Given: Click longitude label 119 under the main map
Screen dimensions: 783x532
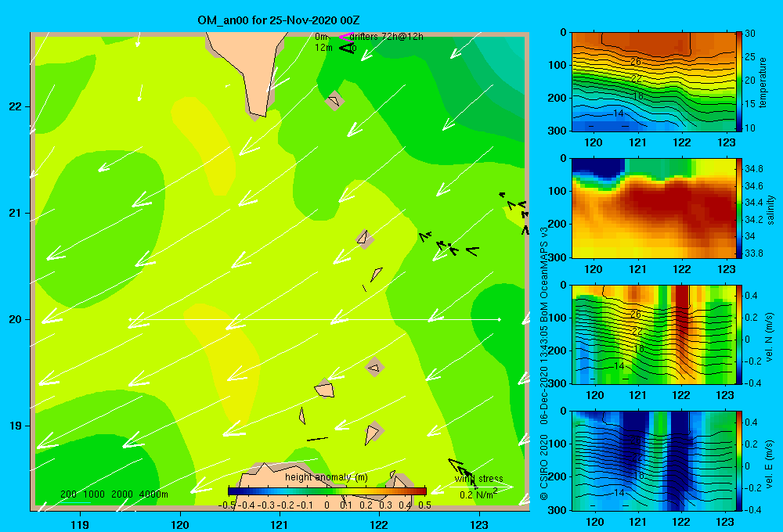Looking at the screenshot, I should pyautogui.click(x=81, y=524).
